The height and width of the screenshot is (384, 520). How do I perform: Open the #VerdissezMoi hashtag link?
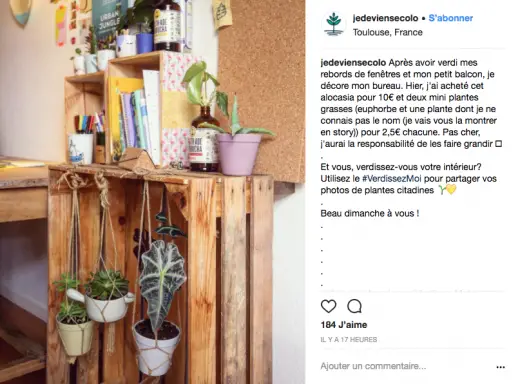(x=392, y=179)
